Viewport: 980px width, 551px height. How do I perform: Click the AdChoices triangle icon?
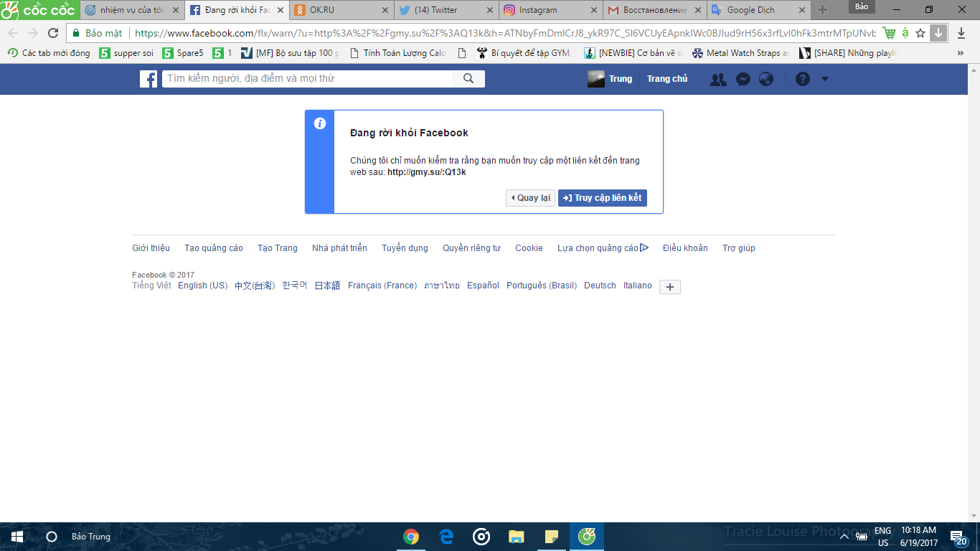644,248
